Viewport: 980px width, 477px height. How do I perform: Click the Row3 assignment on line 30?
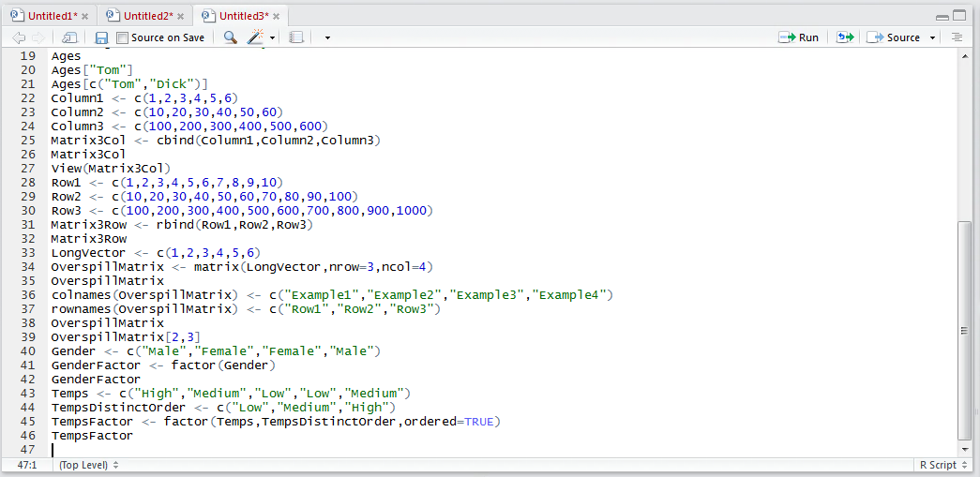[242, 211]
